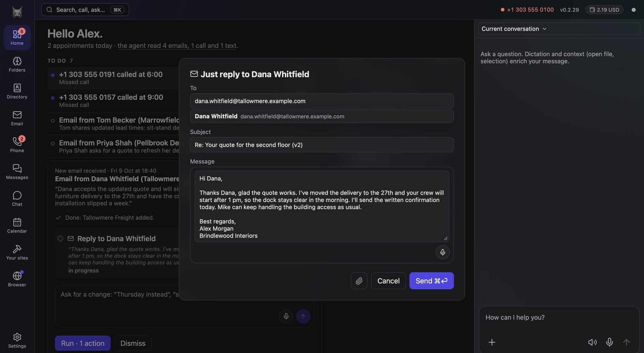Expand the Current conversation dropdown
Image resolution: width=644 pixels, height=353 pixels.
[x=559, y=29]
